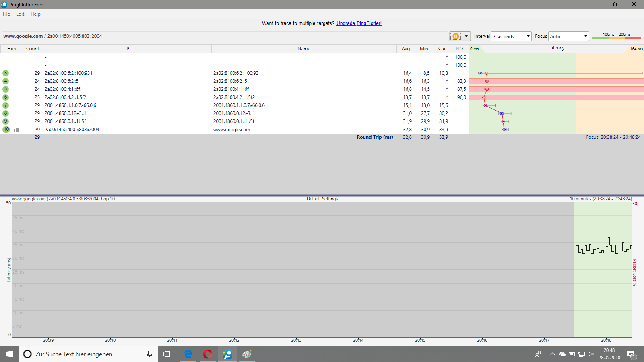Image resolution: width=644 pixels, height=362 pixels.
Task: Click the muted volume tray icon
Action: click(x=591, y=354)
